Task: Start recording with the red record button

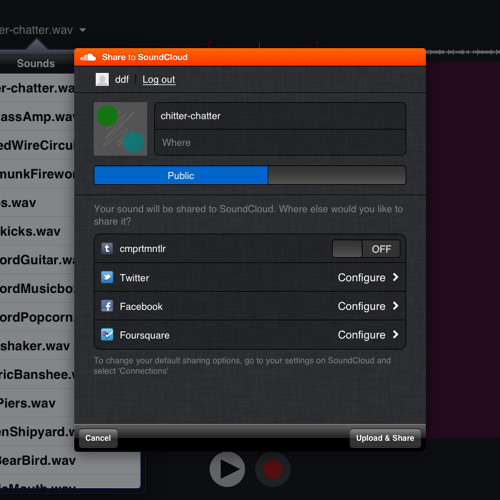Action: point(273,469)
